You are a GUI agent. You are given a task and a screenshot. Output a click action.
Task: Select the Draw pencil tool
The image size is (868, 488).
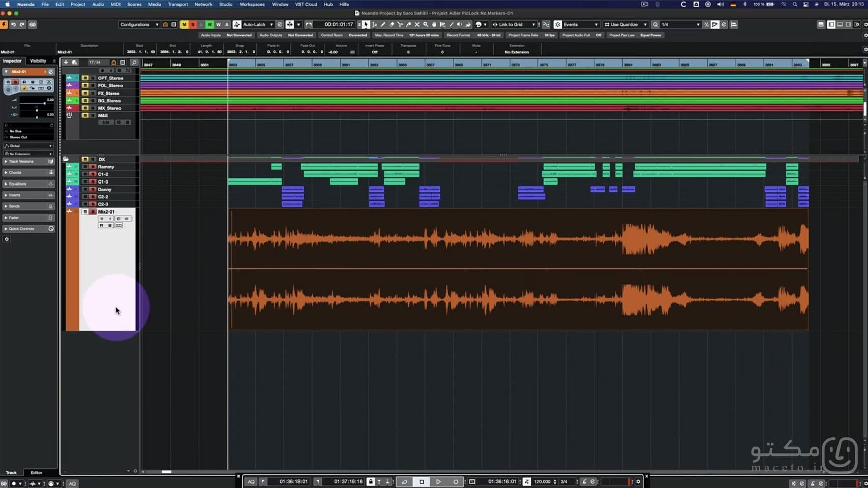point(383,24)
